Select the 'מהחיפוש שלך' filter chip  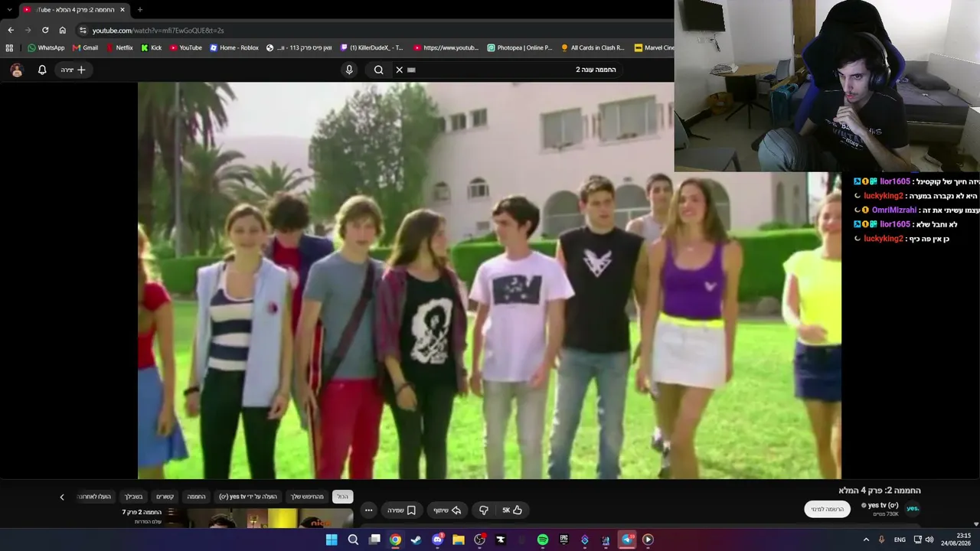point(307,497)
